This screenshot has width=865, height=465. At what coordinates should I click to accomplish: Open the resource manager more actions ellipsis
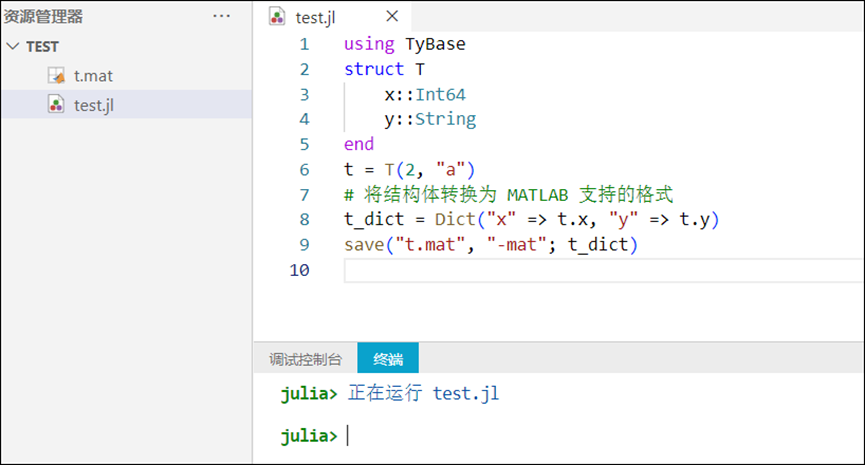coord(221,17)
